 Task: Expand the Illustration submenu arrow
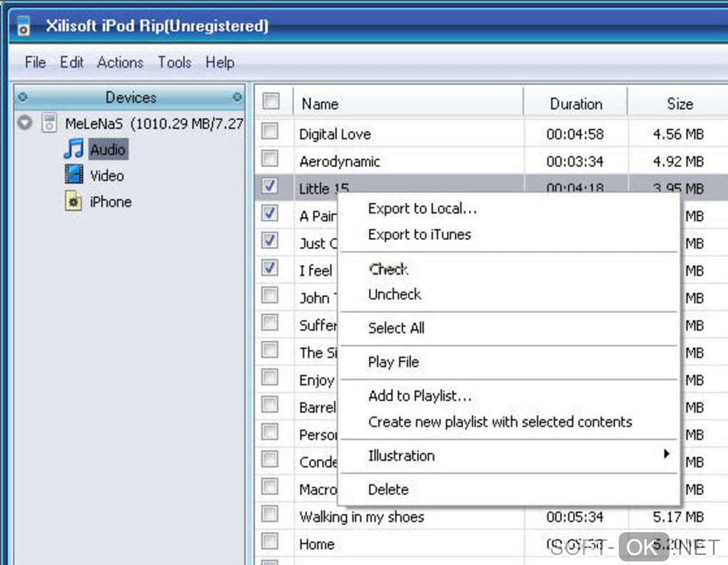(667, 454)
